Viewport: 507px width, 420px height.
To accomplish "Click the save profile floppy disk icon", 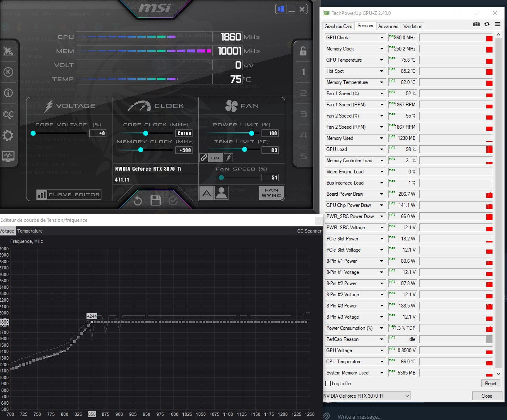I will (x=156, y=201).
